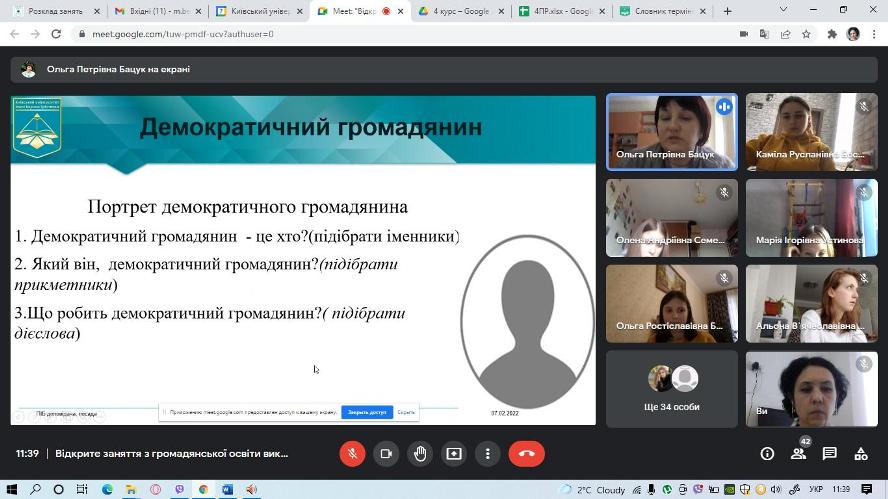Open the Activities shapes icon
This screenshot has height=499, width=888.
click(861, 454)
